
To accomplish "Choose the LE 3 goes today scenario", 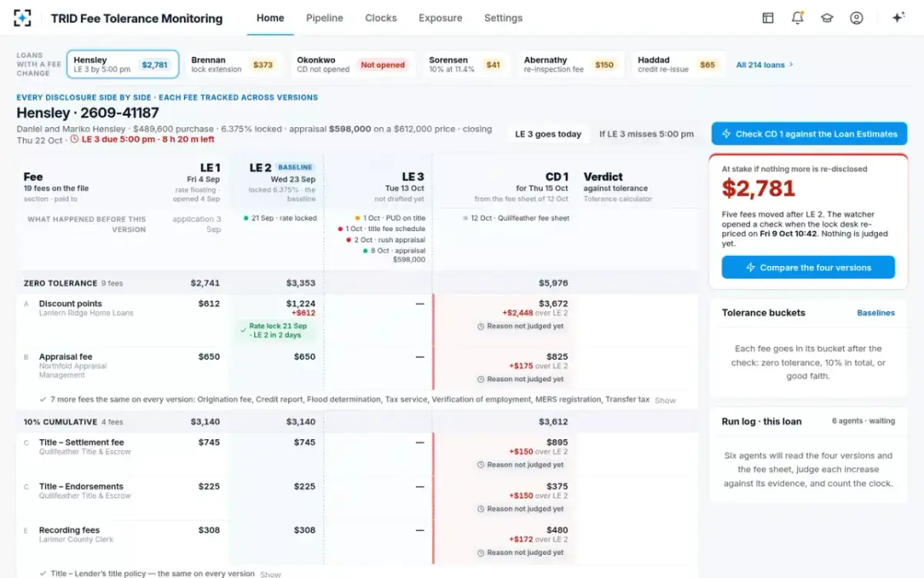I will 548,134.
